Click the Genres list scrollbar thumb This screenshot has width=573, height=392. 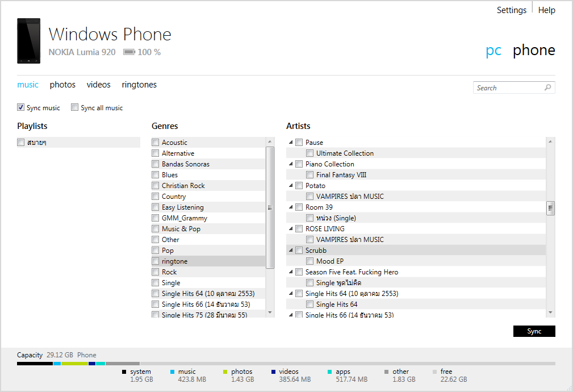click(x=270, y=207)
